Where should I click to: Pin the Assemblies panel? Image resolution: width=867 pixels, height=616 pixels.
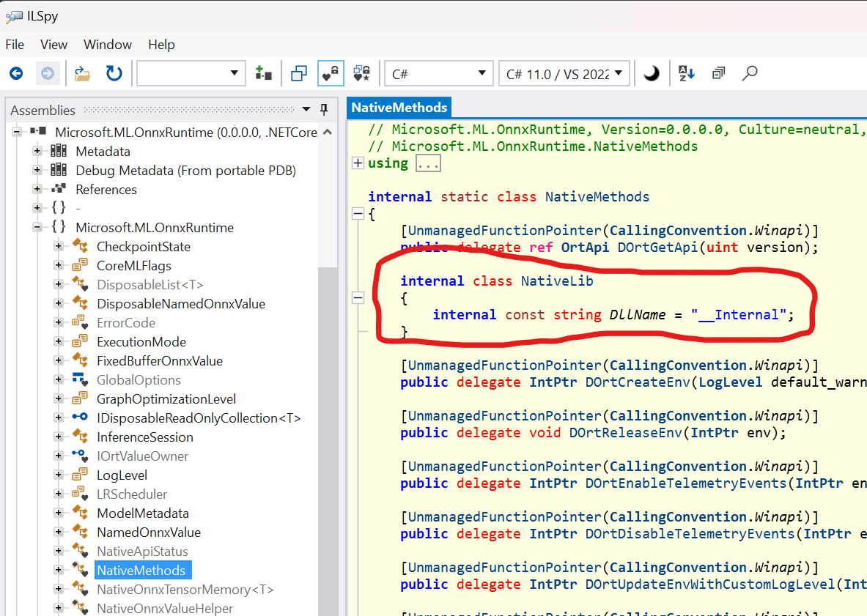tap(324, 109)
